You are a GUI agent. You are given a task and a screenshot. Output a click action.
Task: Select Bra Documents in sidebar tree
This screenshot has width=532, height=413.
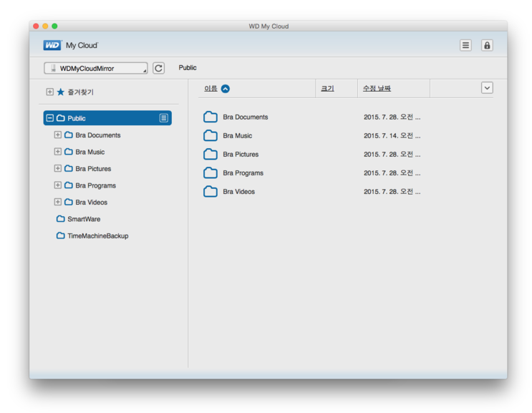pyautogui.click(x=98, y=135)
